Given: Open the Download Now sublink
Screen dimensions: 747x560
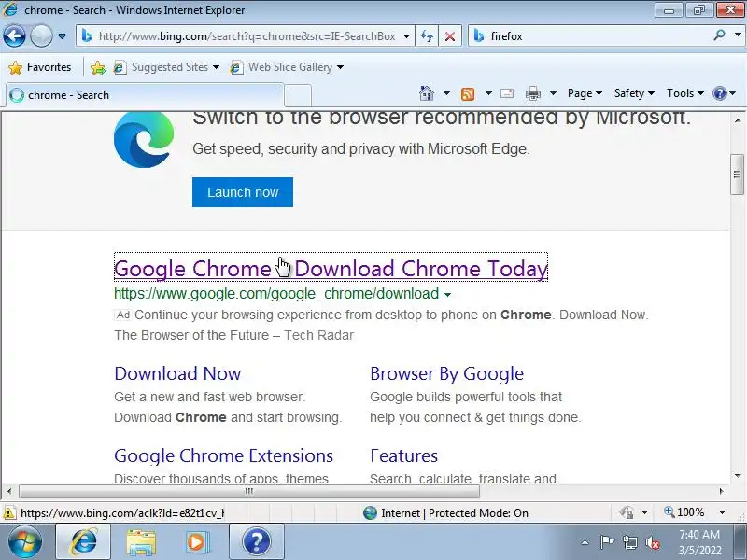Looking at the screenshot, I should click(x=177, y=374).
